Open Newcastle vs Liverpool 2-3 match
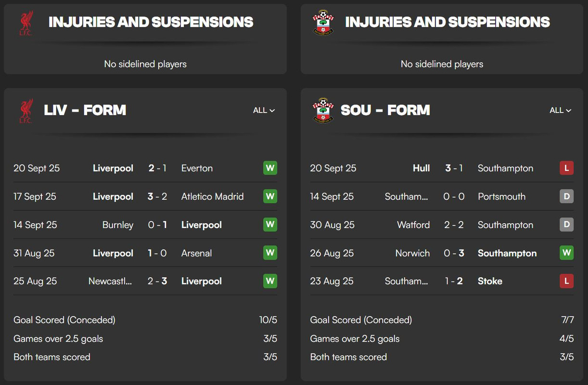The image size is (588, 385). [145, 281]
